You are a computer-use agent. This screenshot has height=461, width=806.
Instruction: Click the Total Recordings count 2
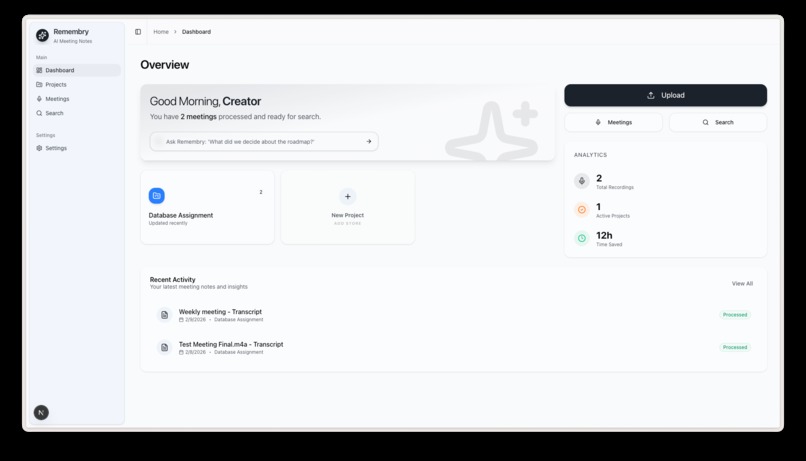coord(599,178)
